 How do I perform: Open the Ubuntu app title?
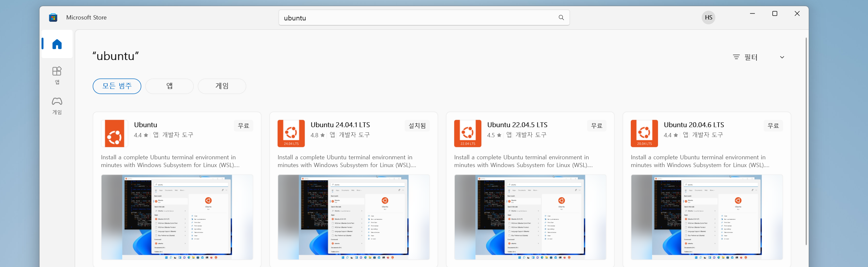coord(146,125)
